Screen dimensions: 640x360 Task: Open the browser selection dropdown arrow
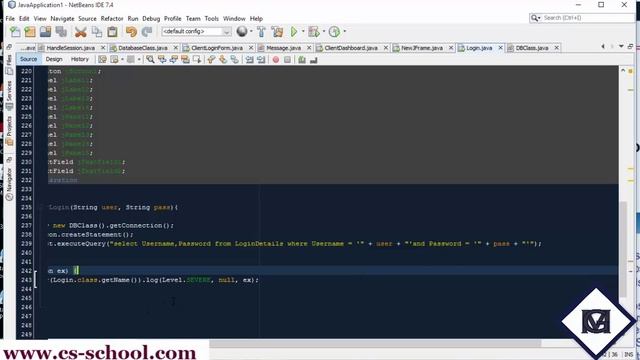coord(251,31)
